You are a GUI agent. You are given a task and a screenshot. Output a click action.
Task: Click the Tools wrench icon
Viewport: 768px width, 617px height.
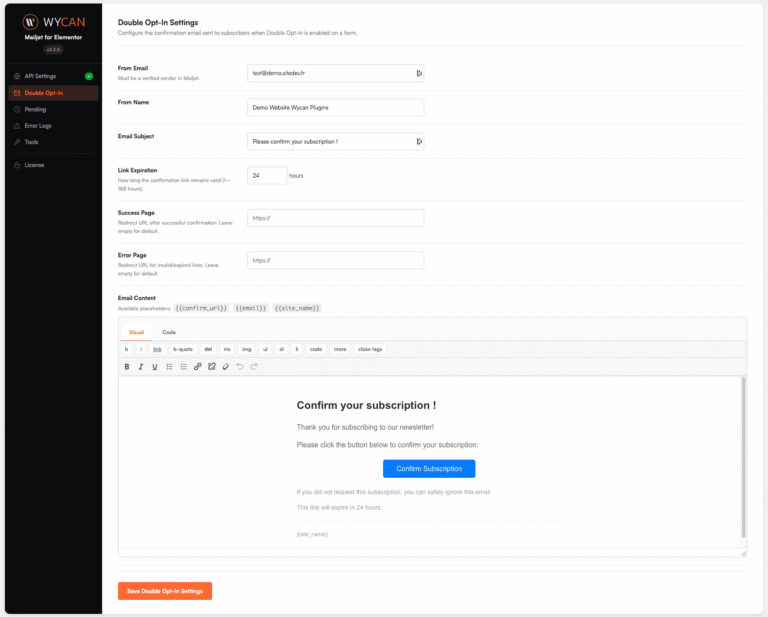17,142
